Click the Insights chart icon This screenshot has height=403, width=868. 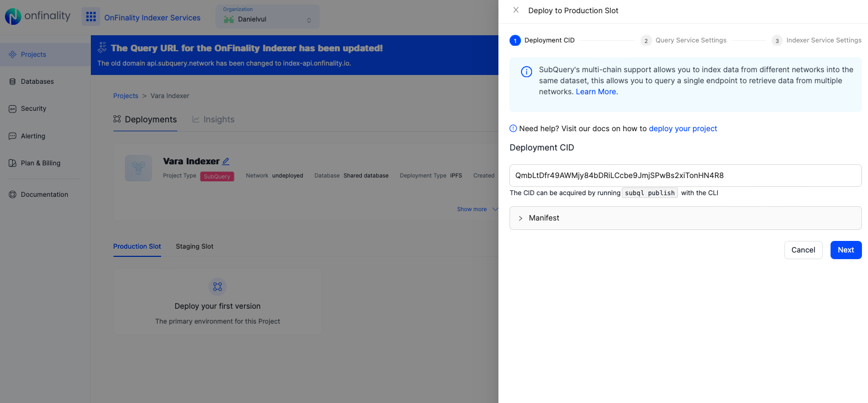click(x=196, y=119)
